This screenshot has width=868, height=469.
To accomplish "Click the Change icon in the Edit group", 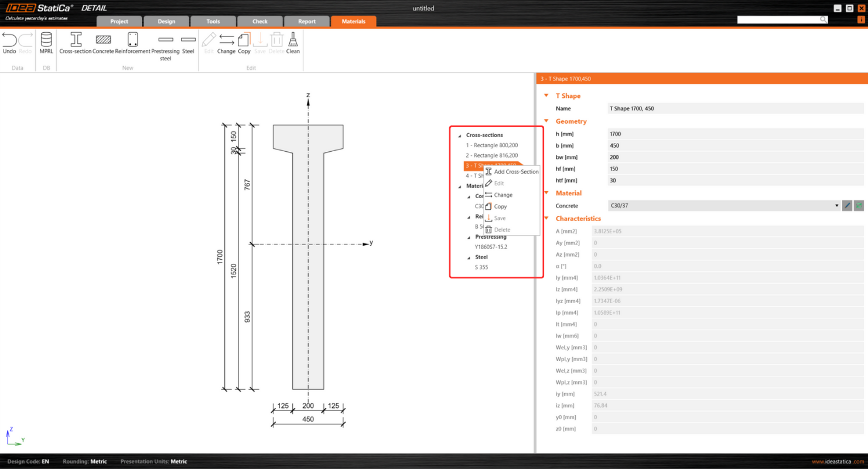I will click(226, 42).
